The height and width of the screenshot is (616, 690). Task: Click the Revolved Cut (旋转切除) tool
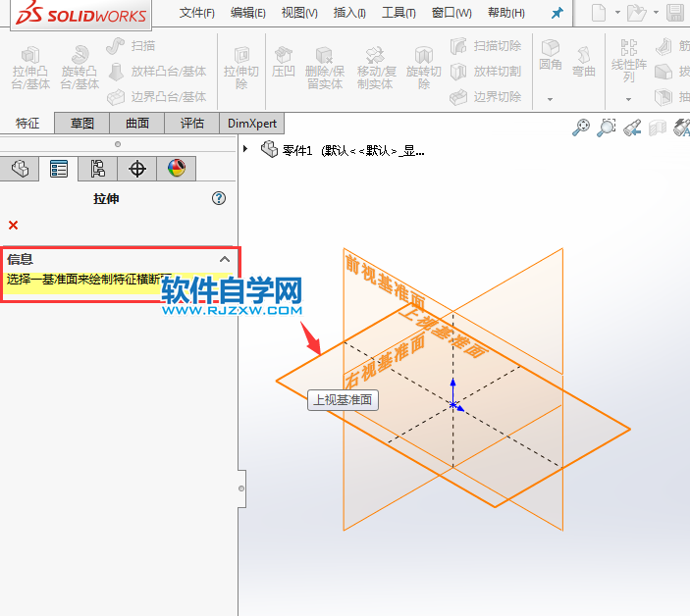click(x=423, y=68)
